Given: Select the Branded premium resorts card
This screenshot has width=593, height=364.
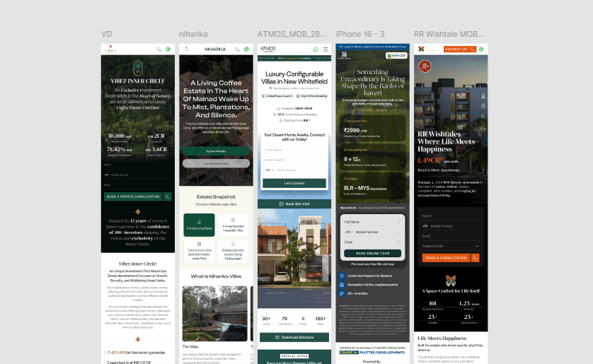Looking at the screenshot, I should [233, 251].
